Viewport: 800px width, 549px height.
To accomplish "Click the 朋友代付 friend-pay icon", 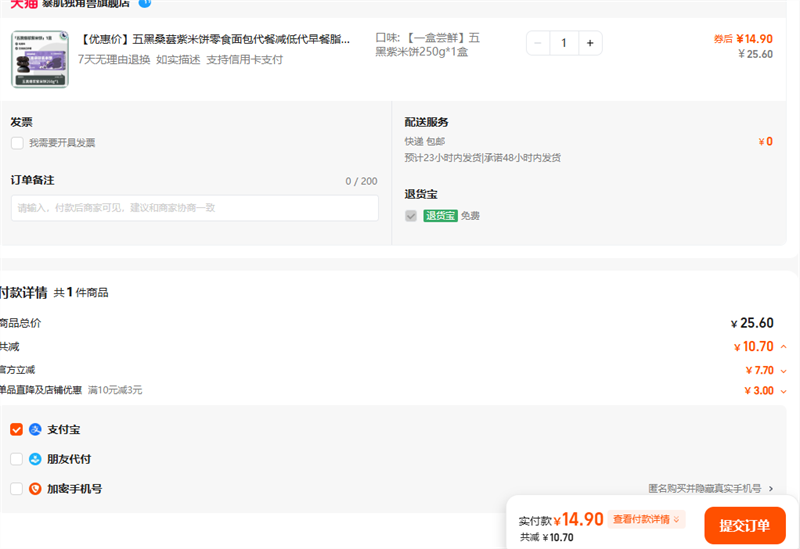I will point(35,459).
